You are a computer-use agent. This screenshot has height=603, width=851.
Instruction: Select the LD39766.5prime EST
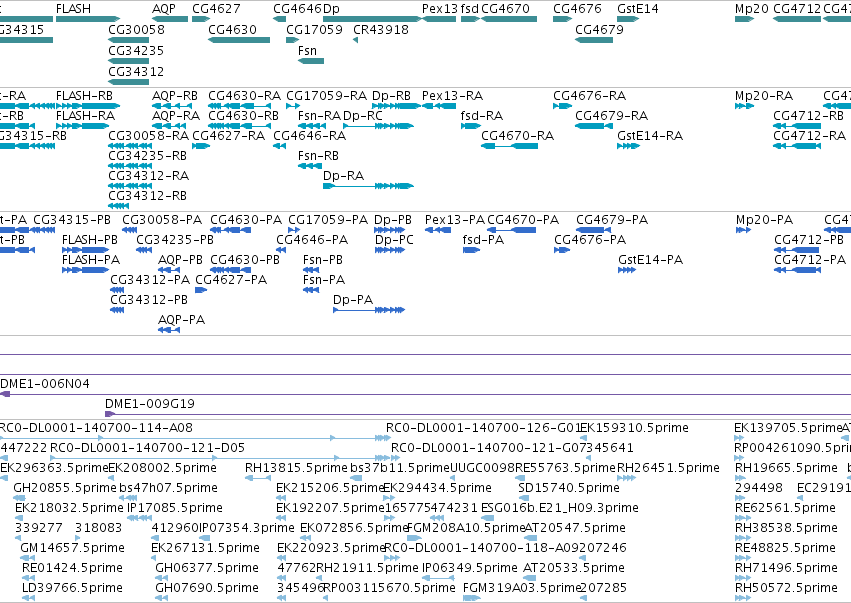(28, 598)
